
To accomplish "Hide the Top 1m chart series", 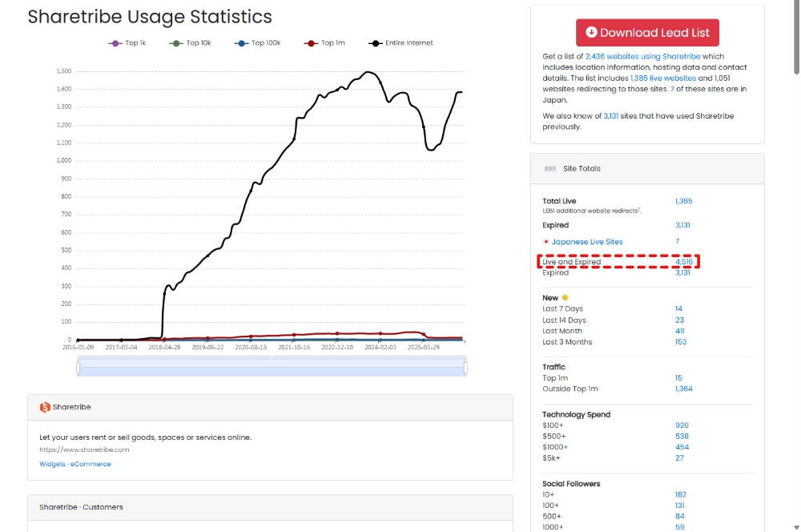I will click(x=325, y=43).
